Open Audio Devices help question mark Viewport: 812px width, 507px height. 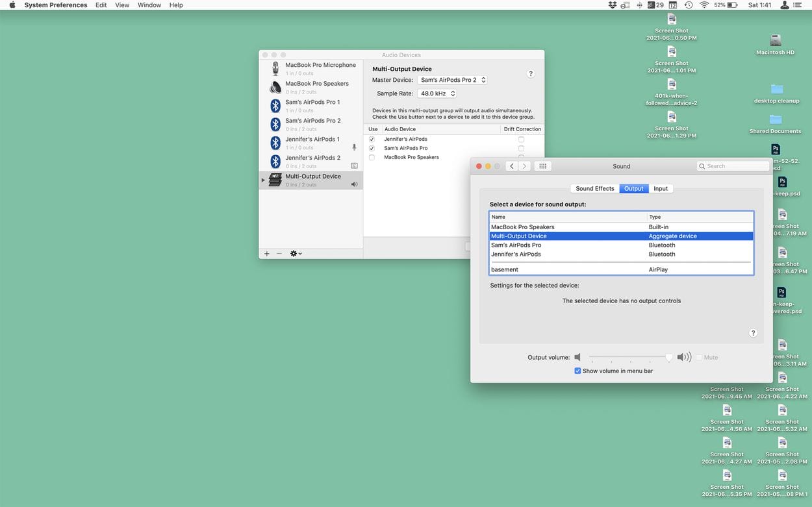pyautogui.click(x=531, y=74)
